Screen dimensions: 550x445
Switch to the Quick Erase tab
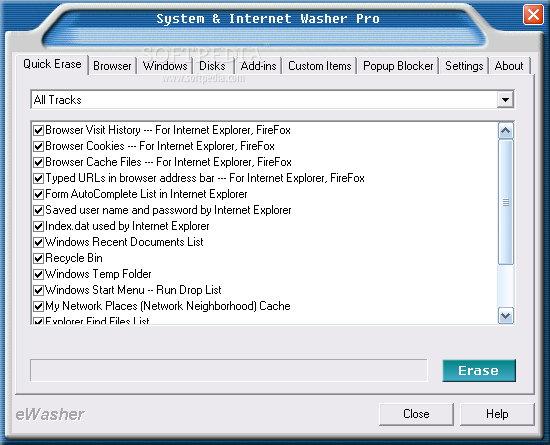coord(52,65)
